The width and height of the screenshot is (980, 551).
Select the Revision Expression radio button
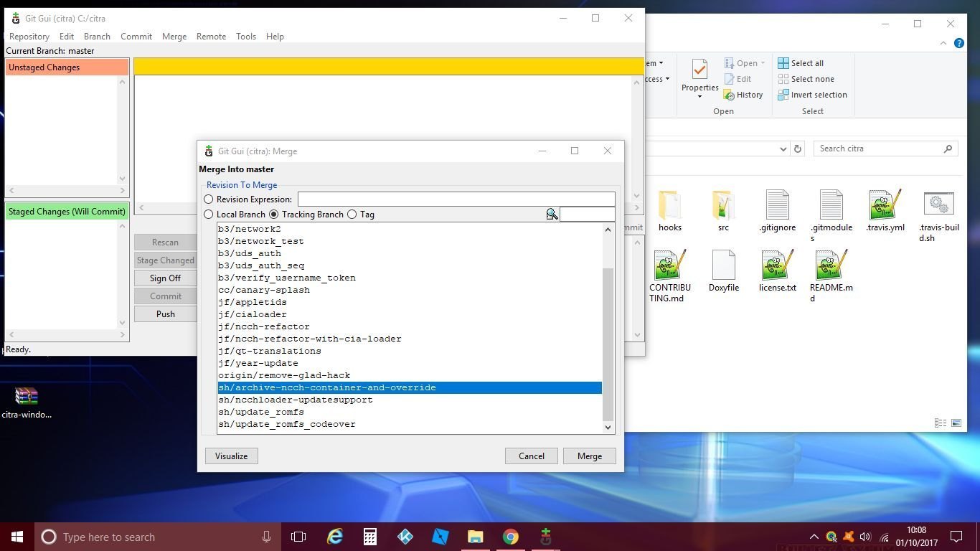pos(209,199)
